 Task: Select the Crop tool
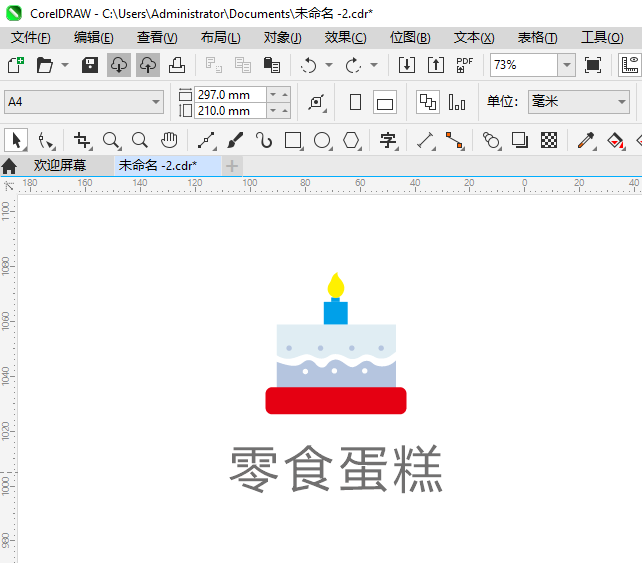82,141
